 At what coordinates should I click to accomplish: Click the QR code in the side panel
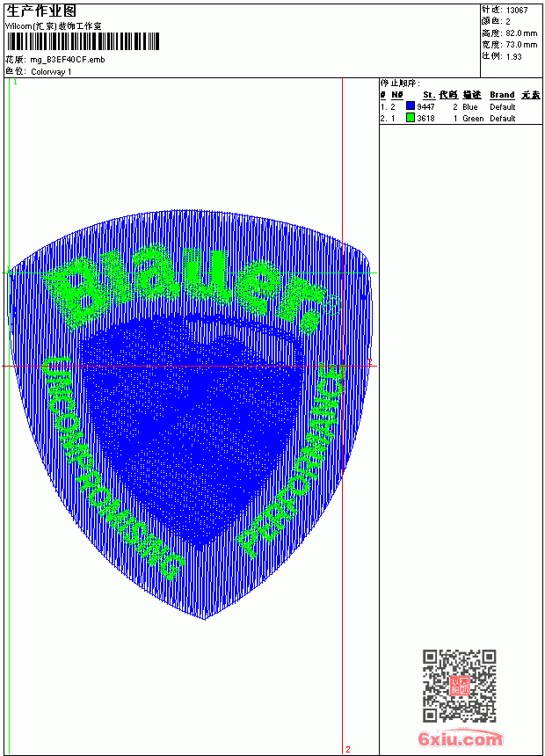(460, 685)
